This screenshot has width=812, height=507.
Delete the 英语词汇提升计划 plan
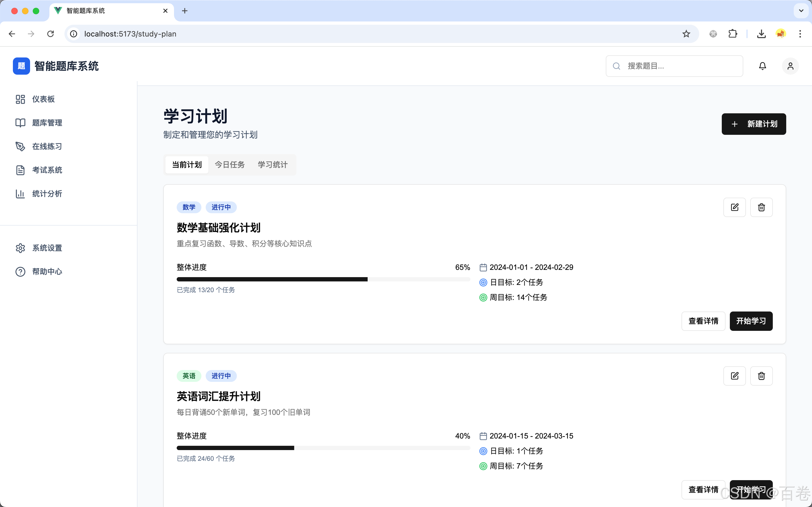point(761,376)
